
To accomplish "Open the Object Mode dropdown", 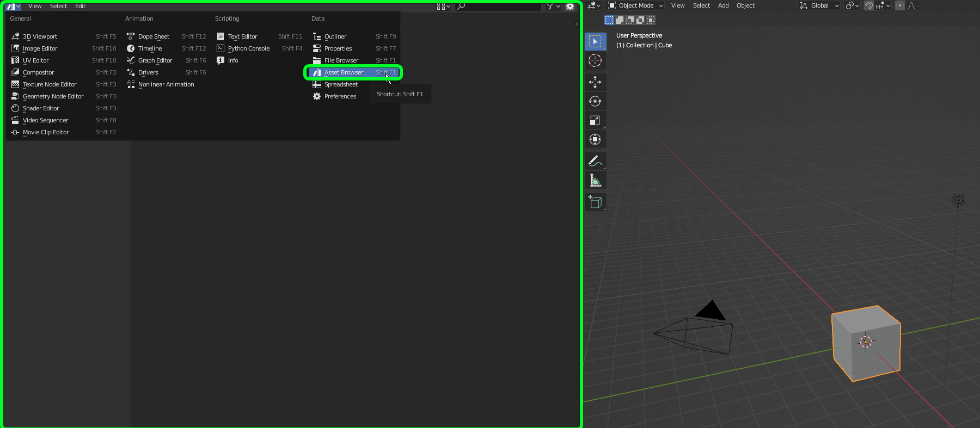I will point(635,5).
